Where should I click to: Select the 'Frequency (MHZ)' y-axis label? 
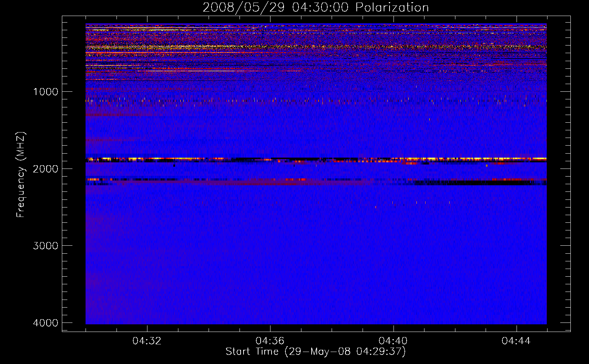pos(21,175)
